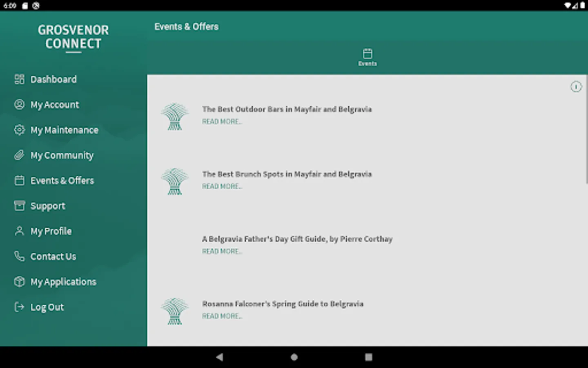Open Dashboard from the sidebar menu
588x368 pixels.
click(53, 79)
